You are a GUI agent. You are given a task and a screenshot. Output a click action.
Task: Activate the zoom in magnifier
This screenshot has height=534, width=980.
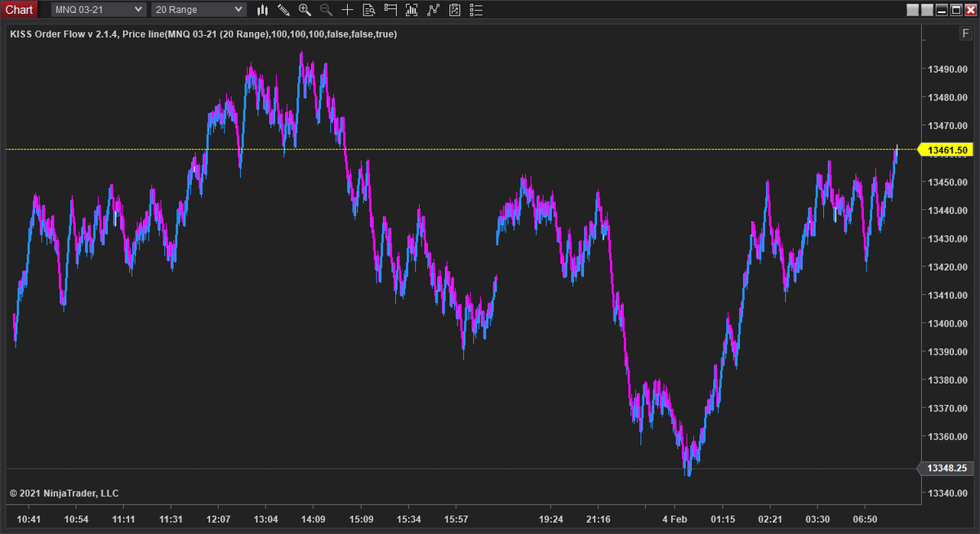click(305, 10)
